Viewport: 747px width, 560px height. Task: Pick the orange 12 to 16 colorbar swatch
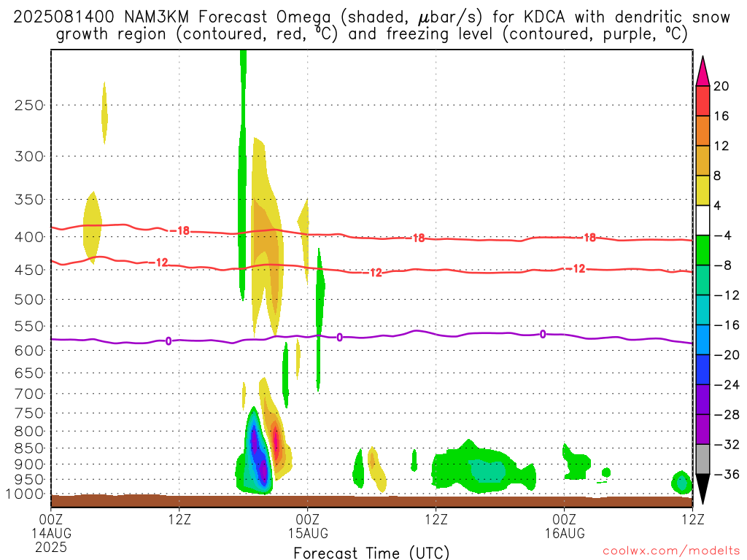(x=703, y=131)
